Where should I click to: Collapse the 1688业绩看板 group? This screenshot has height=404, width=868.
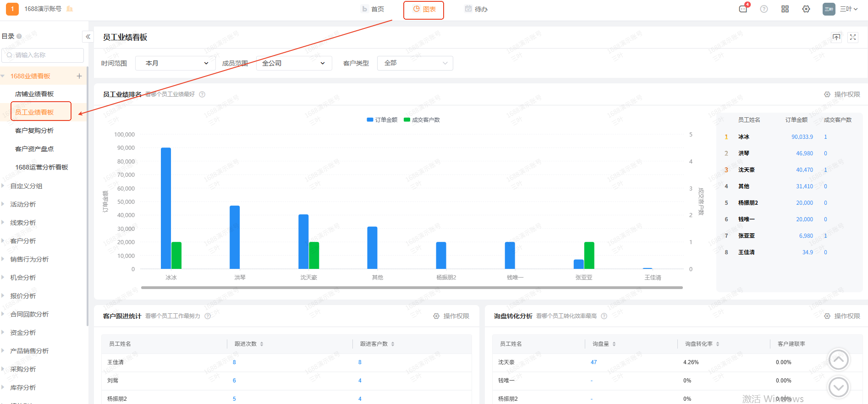[x=3, y=76]
